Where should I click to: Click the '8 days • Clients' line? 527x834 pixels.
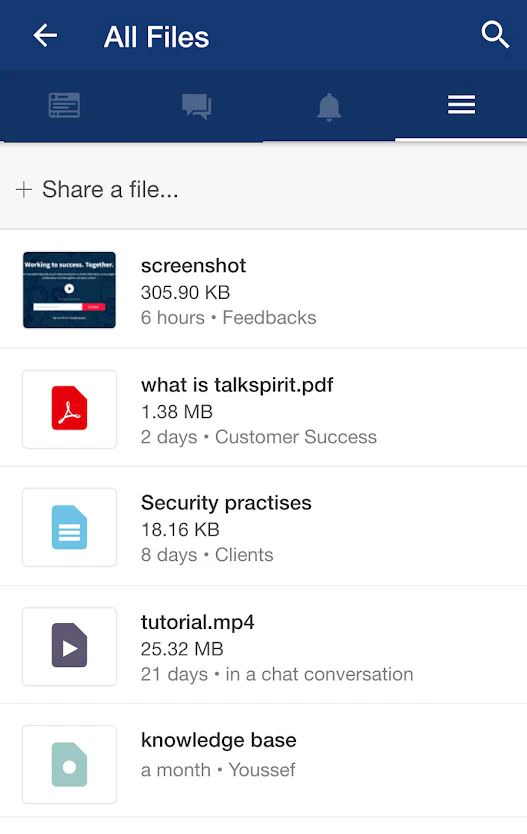207,555
